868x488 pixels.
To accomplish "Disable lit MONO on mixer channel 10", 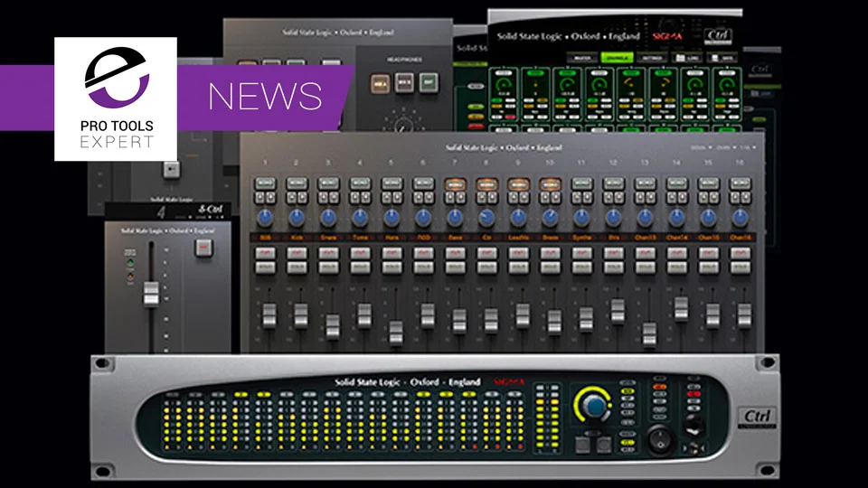I will tap(550, 183).
